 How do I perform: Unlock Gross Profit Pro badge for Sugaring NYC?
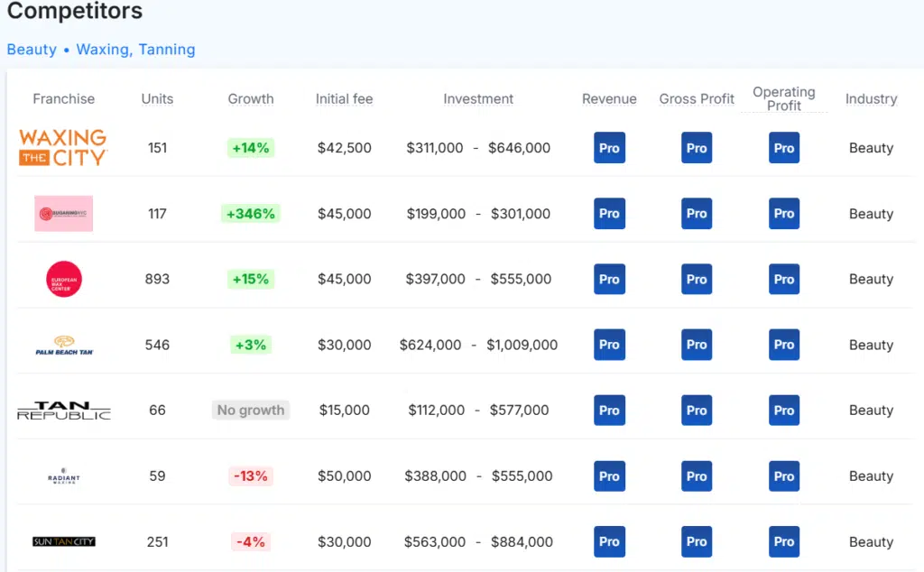coord(697,213)
